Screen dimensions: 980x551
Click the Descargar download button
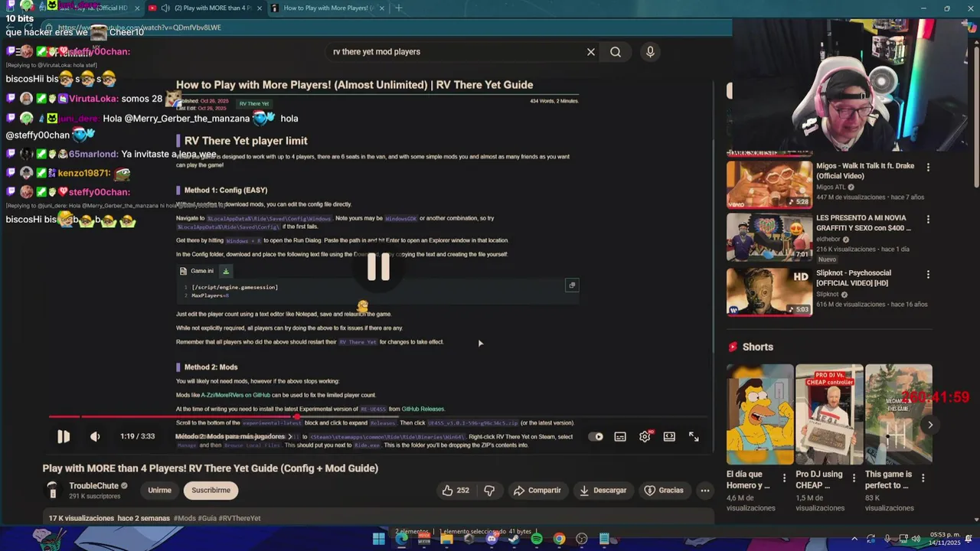pyautogui.click(x=603, y=490)
